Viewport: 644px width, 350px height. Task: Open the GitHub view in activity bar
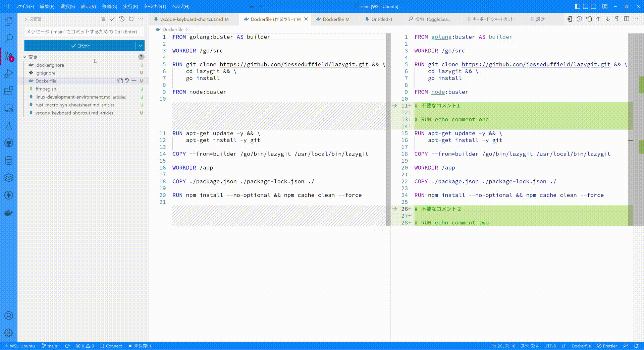tap(9, 143)
